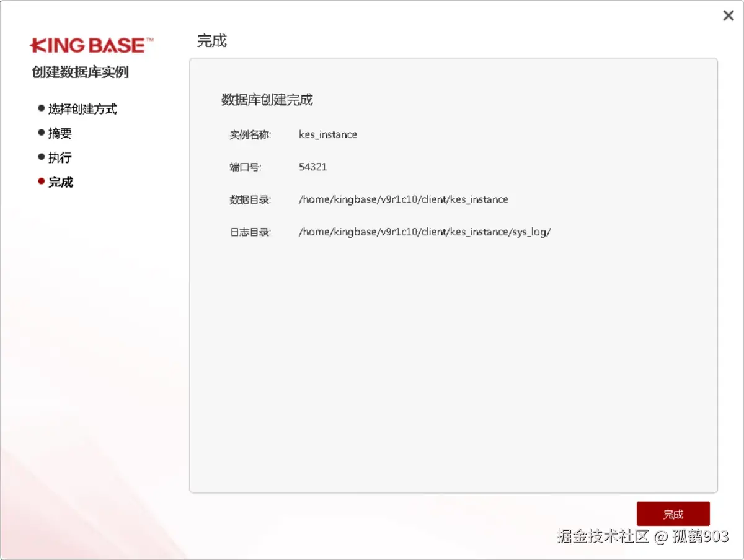
Task: Click the log directory path ending sys_log/
Action: click(x=425, y=232)
